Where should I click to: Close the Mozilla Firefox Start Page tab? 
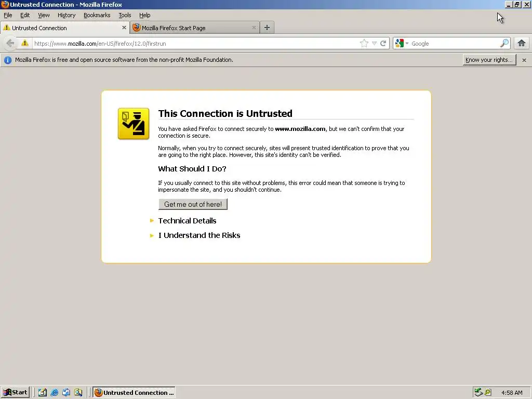254,28
